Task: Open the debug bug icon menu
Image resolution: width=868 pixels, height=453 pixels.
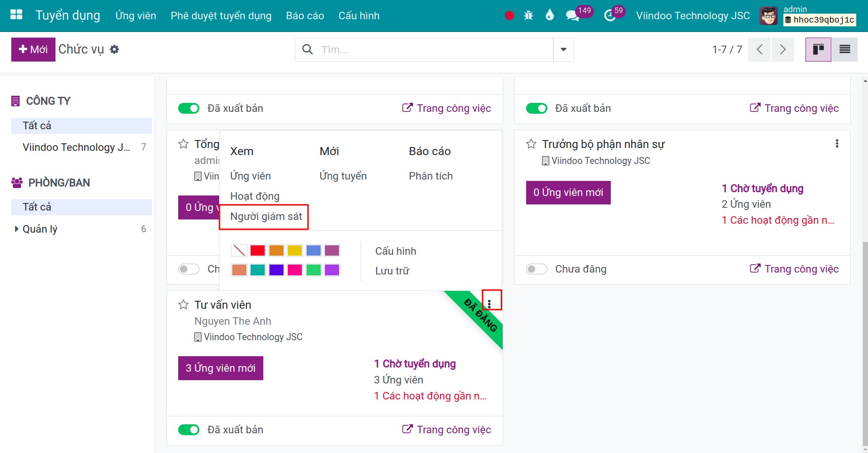Action: [x=529, y=16]
